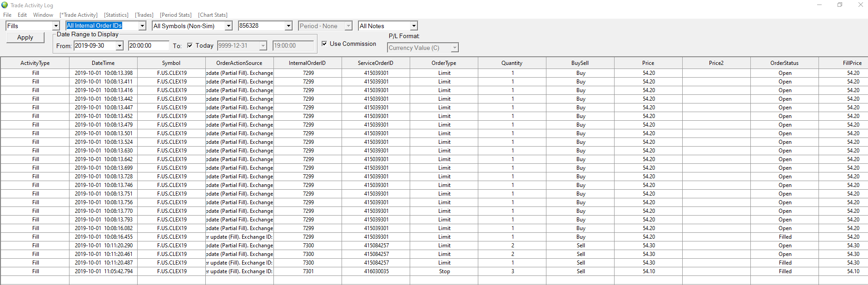868x285 pixels.
Task: Toggle the Use Commission checkbox
Action: point(324,44)
